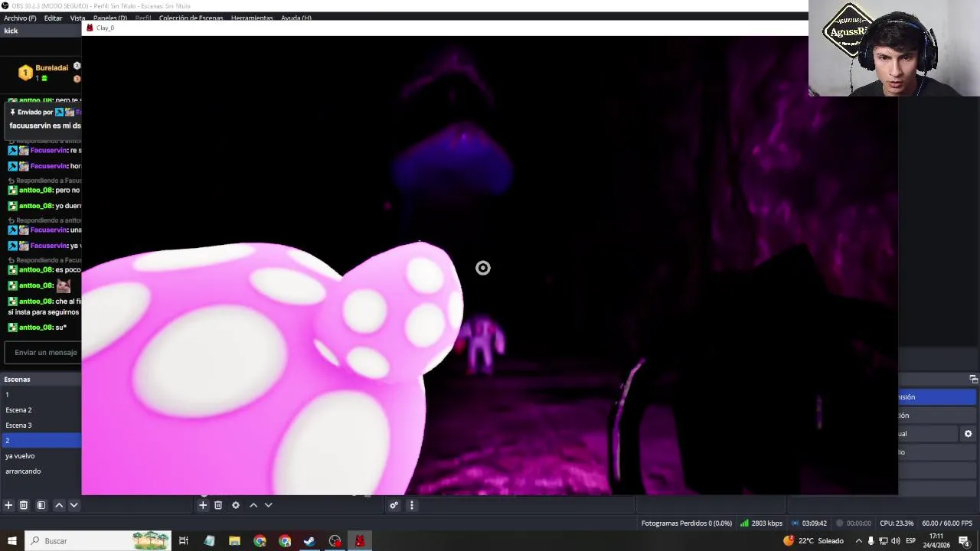The height and width of the screenshot is (551, 980).
Task: Select 'arrancando' scene
Action: point(41,471)
